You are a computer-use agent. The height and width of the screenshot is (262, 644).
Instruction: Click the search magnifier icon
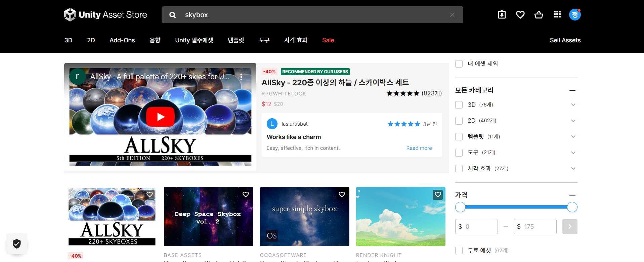click(x=173, y=15)
